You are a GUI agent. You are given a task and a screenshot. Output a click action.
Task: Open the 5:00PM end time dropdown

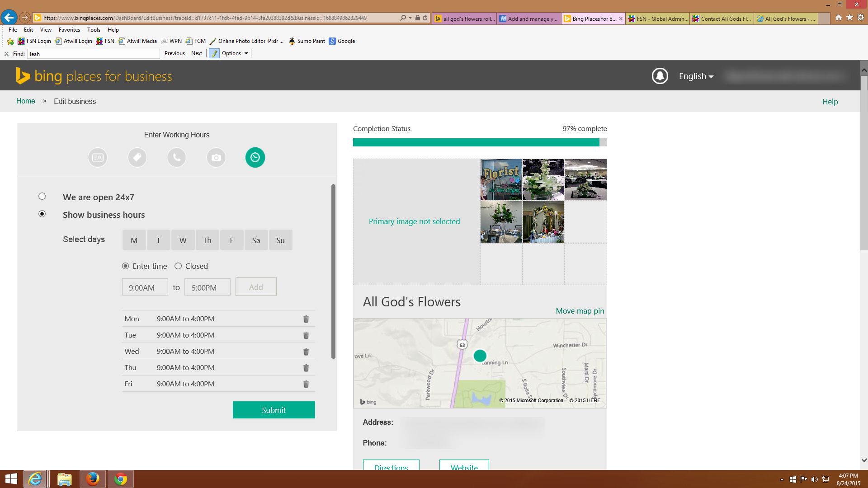click(x=207, y=287)
